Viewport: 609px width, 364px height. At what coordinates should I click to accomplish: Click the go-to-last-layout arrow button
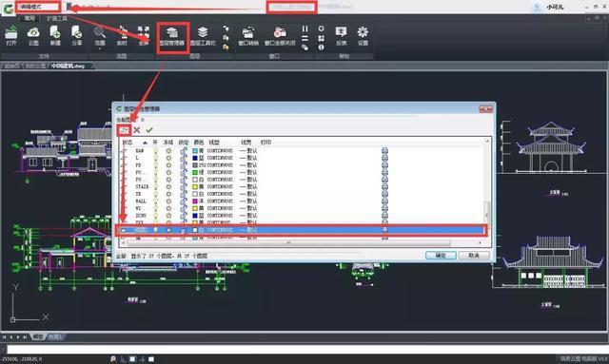[x=25, y=337]
